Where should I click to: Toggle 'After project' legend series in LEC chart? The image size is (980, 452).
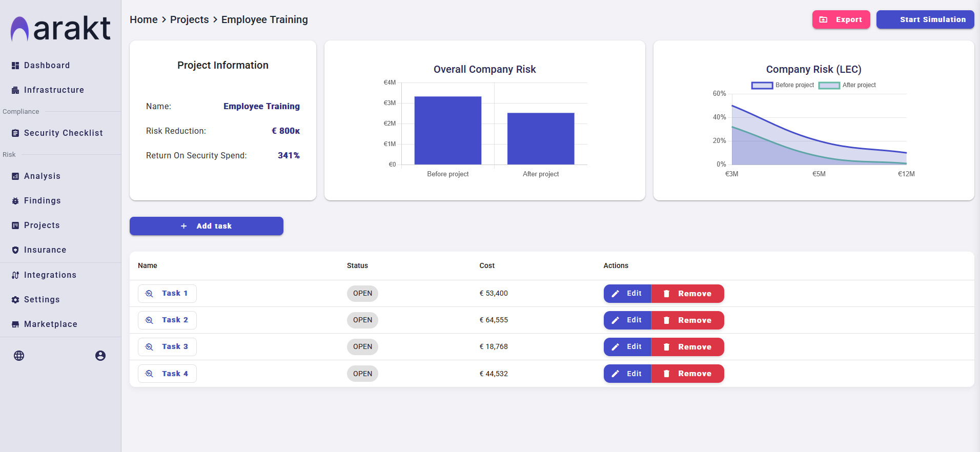[848, 85]
